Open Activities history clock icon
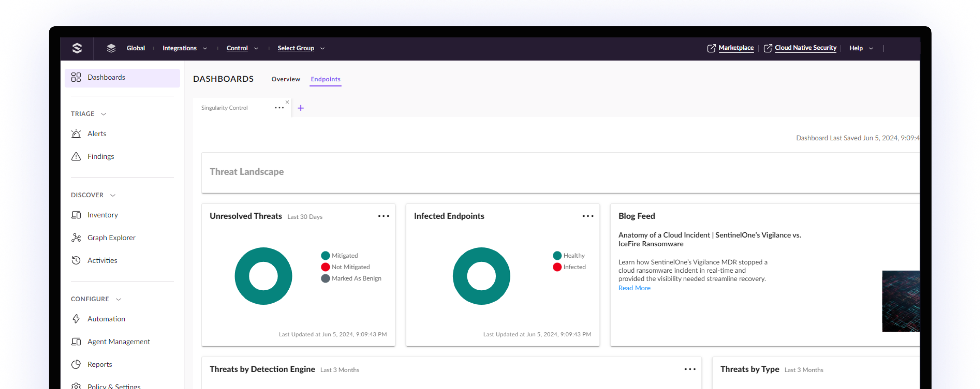 (76, 260)
